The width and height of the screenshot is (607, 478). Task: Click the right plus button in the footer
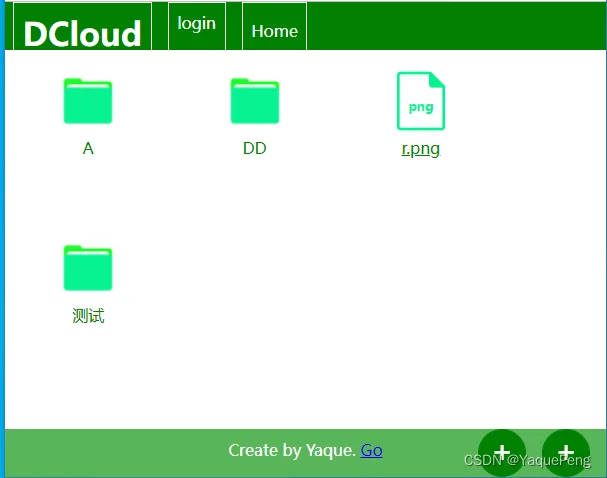point(566,452)
